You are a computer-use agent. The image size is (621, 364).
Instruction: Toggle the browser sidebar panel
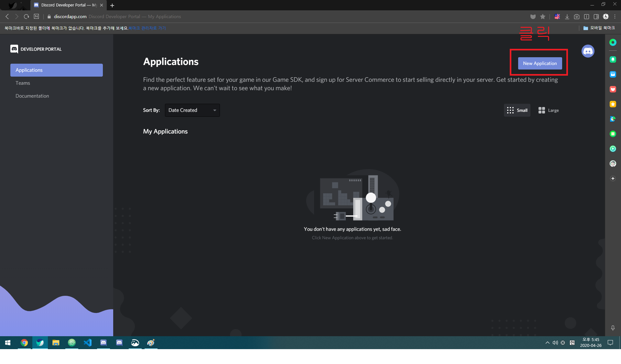click(596, 16)
